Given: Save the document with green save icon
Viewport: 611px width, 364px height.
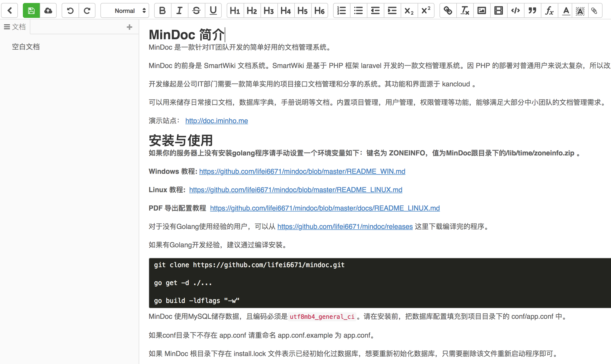Looking at the screenshot, I should click(31, 10).
